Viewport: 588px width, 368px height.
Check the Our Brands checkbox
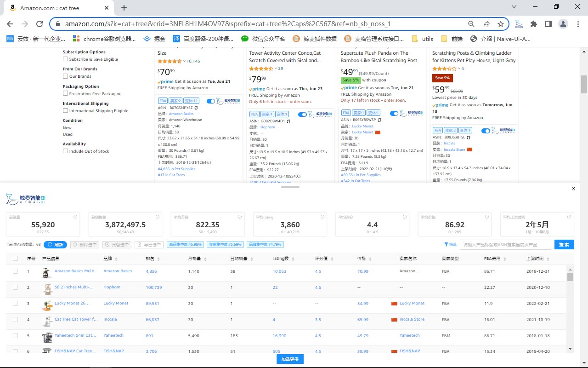point(65,76)
